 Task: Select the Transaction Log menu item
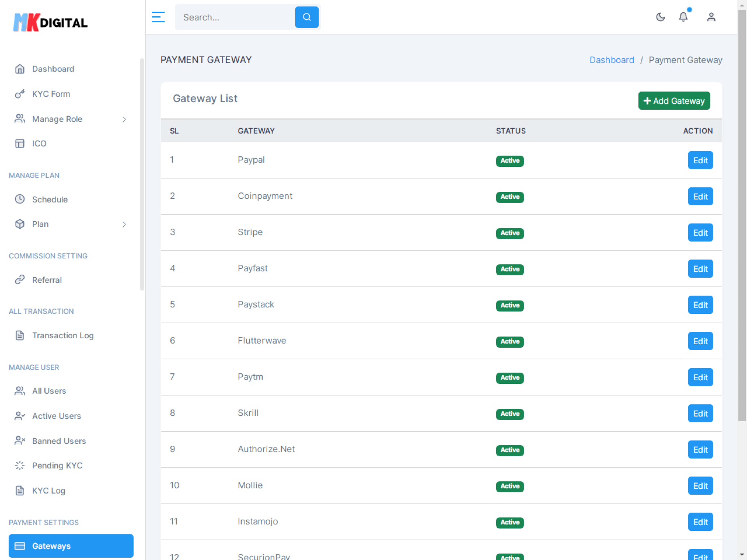tap(63, 335)
